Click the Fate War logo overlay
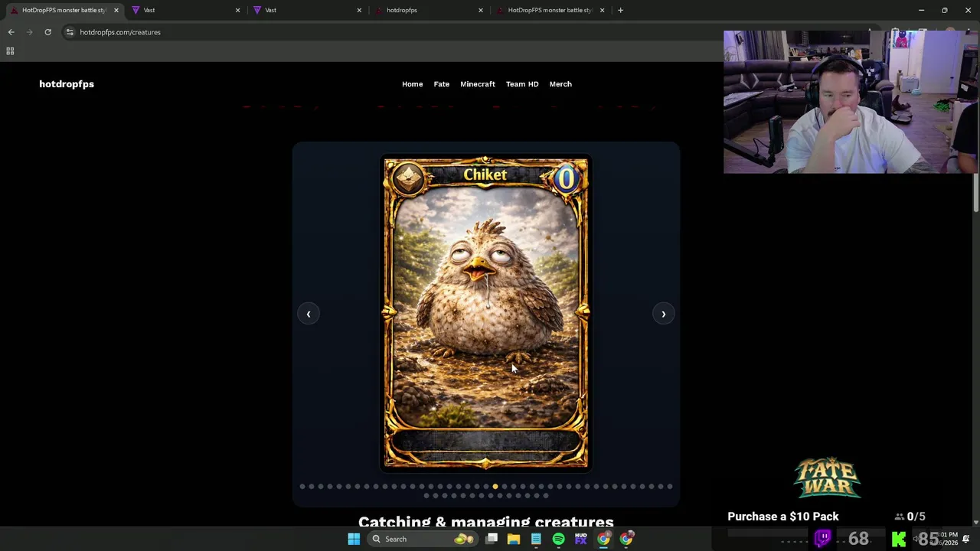Screen dimensions: 980x551 827,478
